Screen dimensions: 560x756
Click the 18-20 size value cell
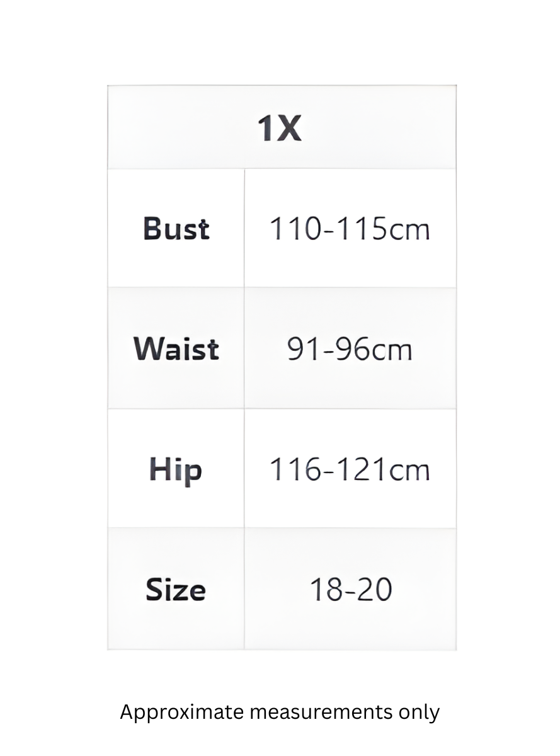[x=350, y=590]
